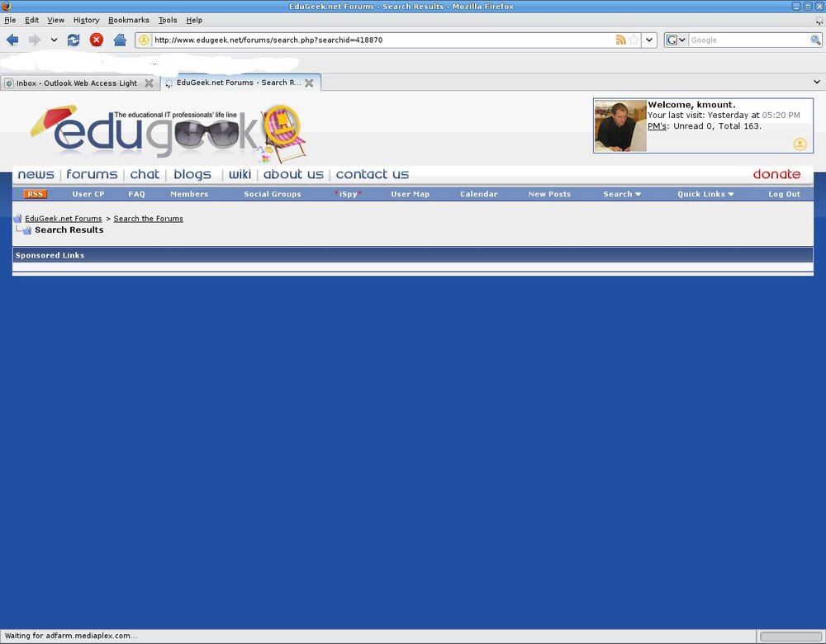The height and width of the screenshot is (644, 826).
Task: Open the File menu
Action: tap(10, 20)
